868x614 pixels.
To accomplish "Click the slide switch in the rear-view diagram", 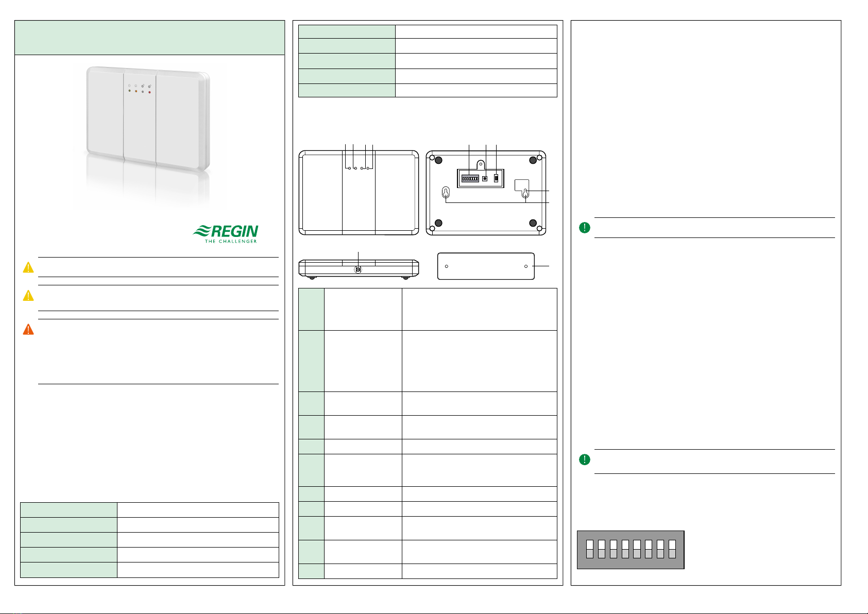I will click(x=497, y=178).
